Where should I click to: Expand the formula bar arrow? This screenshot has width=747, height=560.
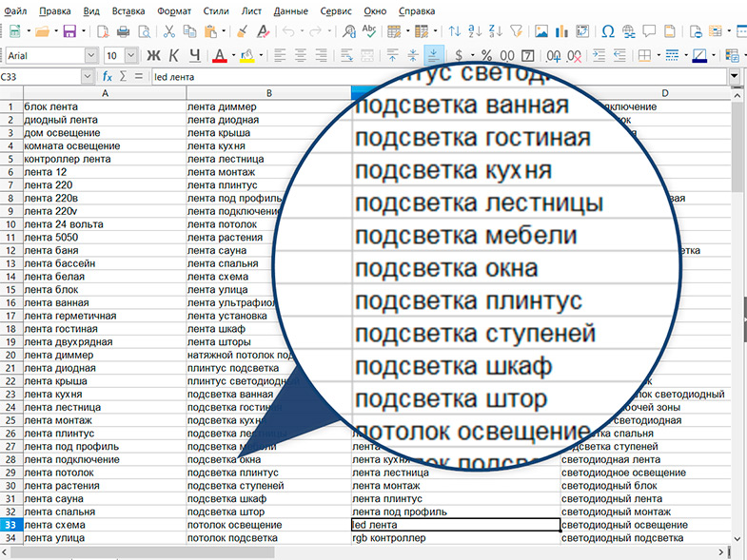click(x=734, y=76)
